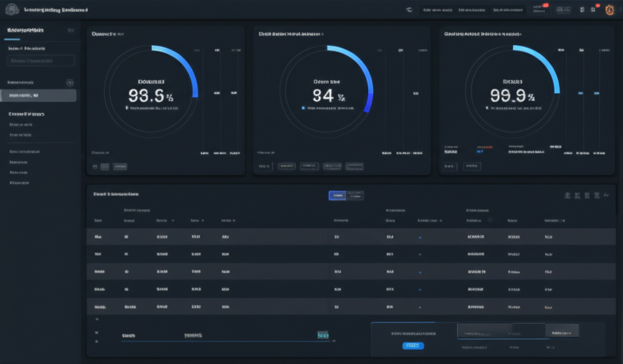Image resolution: width=623 pixels, height=364 pixels.
Task: Open the first top navigation menu item
Action: pyautogui.click(x=437, y=10)
